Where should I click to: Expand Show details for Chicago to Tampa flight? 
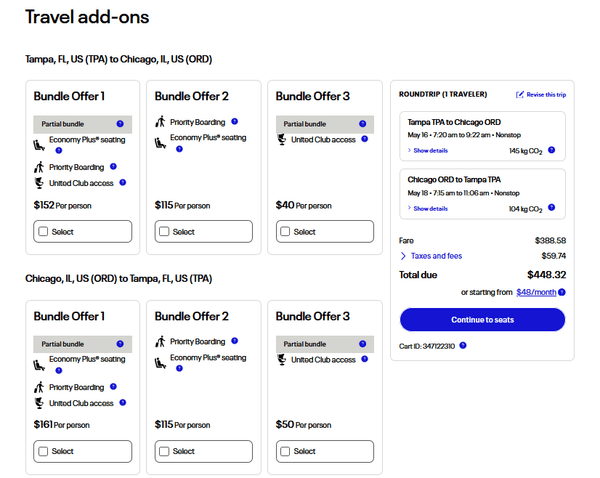[430, 208]
